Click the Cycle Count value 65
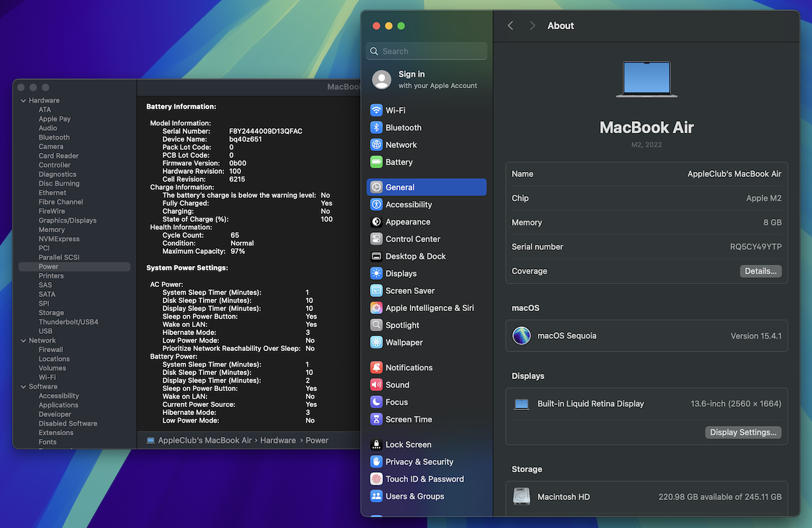812x528 pixels. tap(235, 235)
